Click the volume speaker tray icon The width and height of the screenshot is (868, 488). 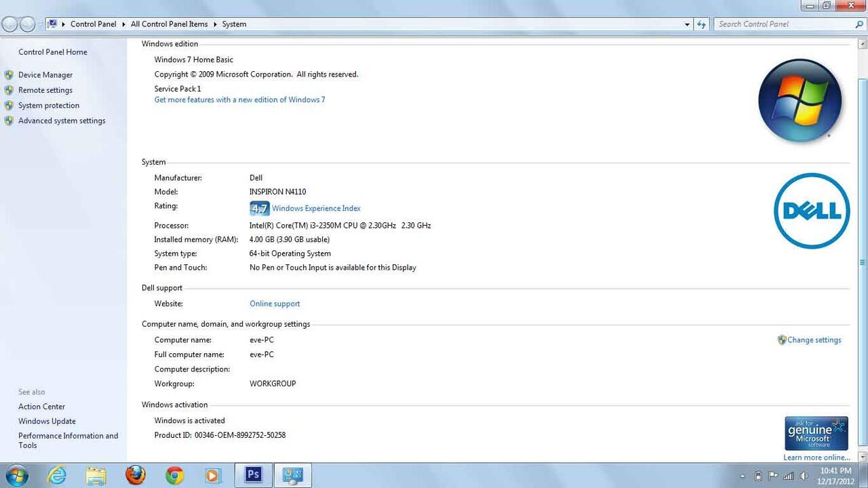point(804,476)
